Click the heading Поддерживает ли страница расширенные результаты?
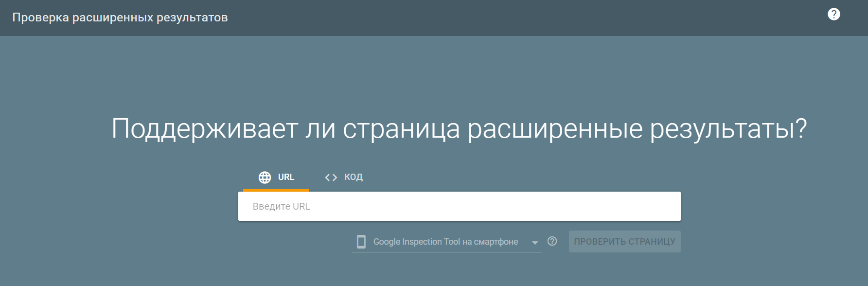 coord(459,129)
